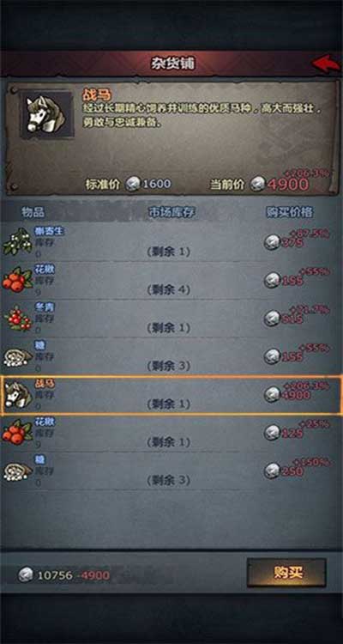Select the last 糖 sack icon priced 250
343x644 pixels.
(x=17, y=471)
